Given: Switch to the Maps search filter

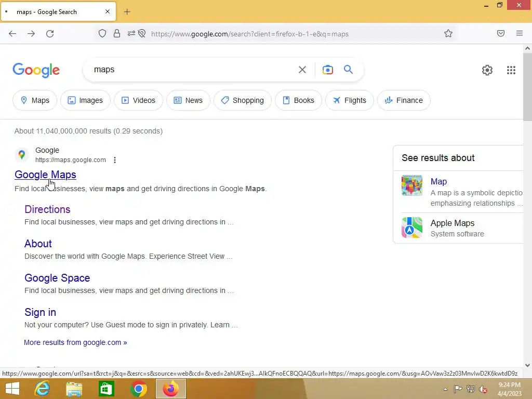Looking at the screenshot, I should click(x=35, y=100).
